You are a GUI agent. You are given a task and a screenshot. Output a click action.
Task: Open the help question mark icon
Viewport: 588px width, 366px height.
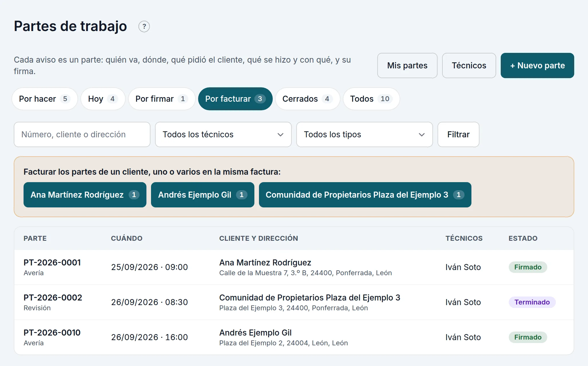coord(144,26)
